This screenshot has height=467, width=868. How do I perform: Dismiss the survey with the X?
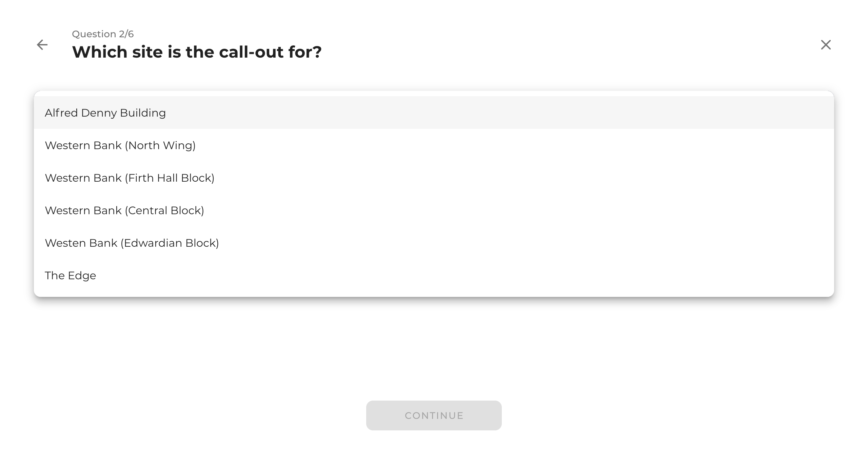point(826,44)
